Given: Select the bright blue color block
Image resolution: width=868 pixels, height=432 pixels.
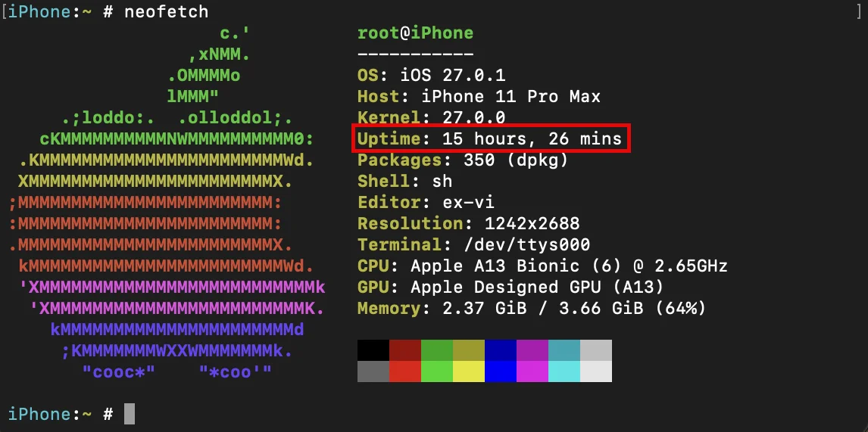Looking at the screenshot, I should pos(501,371).
